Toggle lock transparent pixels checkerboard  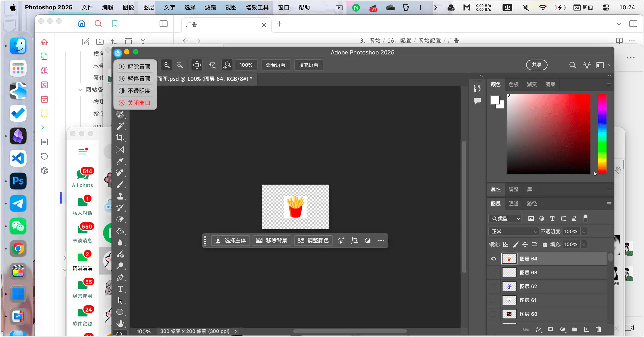coord(505,245)
